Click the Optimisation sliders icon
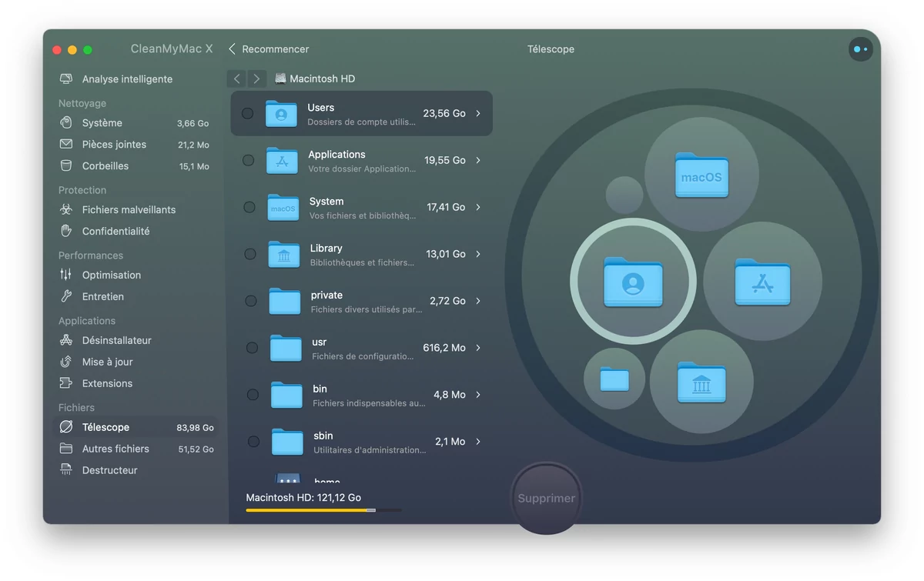Image resolution: width=924 pixels, height=581 pixels. pyautogui.click(x=66, y=275)
